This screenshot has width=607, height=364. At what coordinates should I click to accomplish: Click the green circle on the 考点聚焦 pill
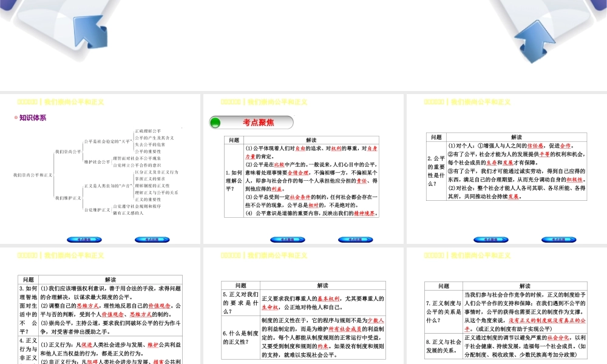(x=215, y=123)
